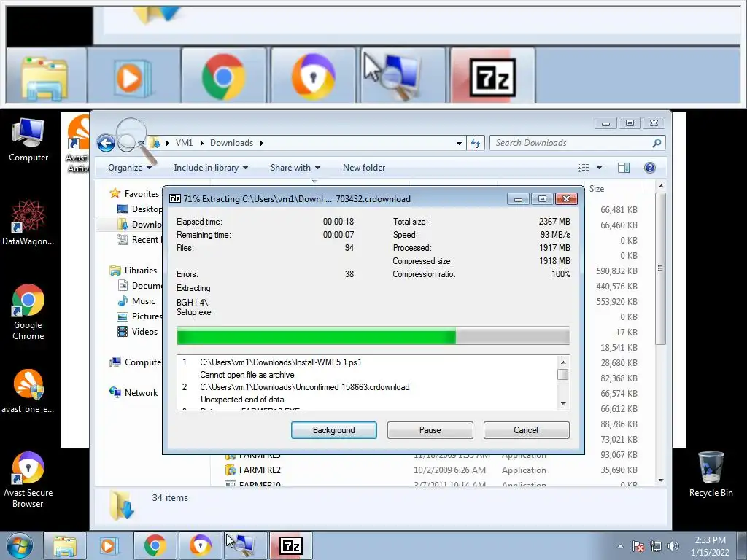Open Documents library in navigation pane
747x560 pixels.
(x=139, y=285)
